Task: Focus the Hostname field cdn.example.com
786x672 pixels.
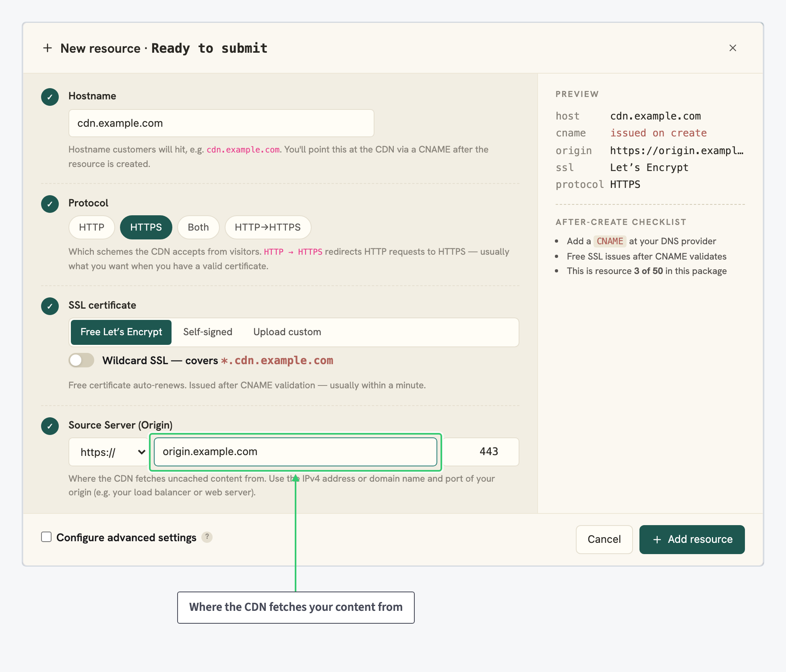Action: point(221,123)
